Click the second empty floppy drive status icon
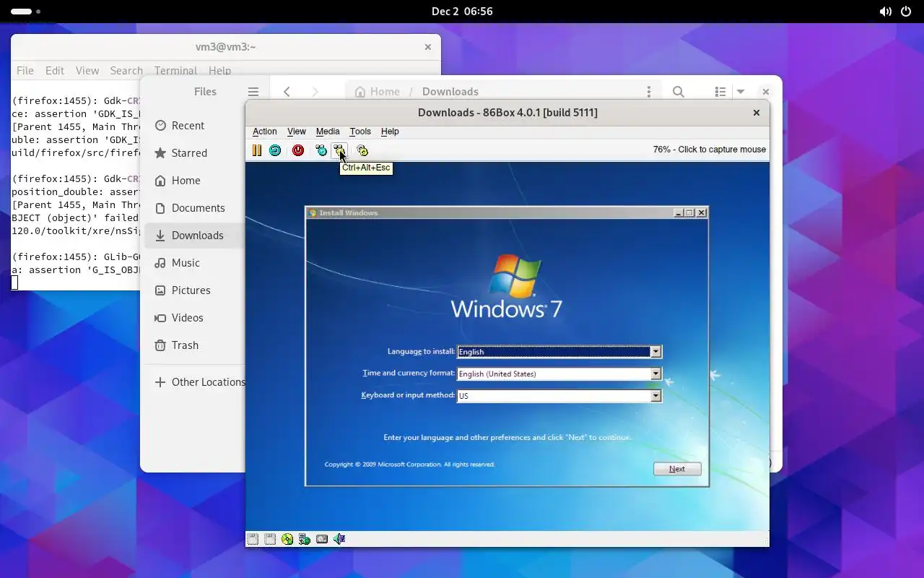The height and width of the screenshot is (578, 924). (270, 539)
